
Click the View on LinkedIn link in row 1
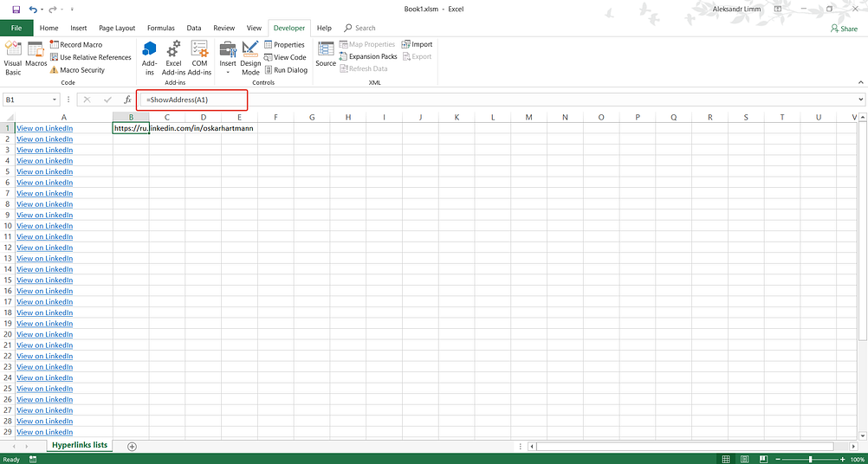45,128
